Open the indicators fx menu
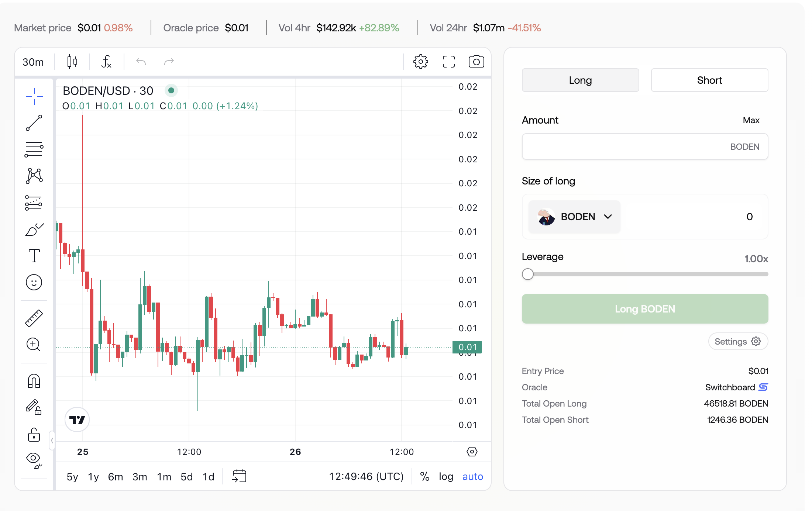 [x=106, y=62]
